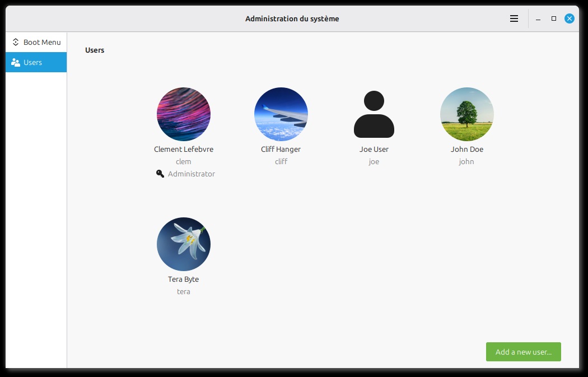The image size is (588, 377).
Task: Click the username joe under Joe User
Action: (374, 161)
